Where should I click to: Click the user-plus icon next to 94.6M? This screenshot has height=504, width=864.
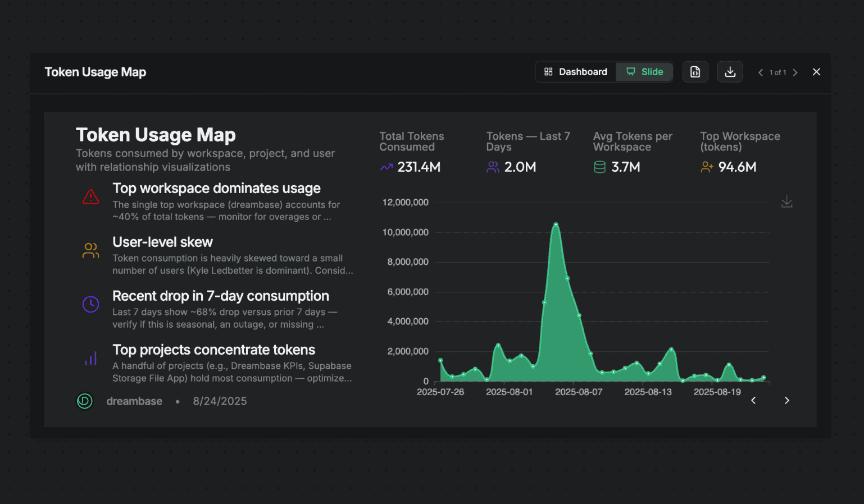(x=706, y=167)
